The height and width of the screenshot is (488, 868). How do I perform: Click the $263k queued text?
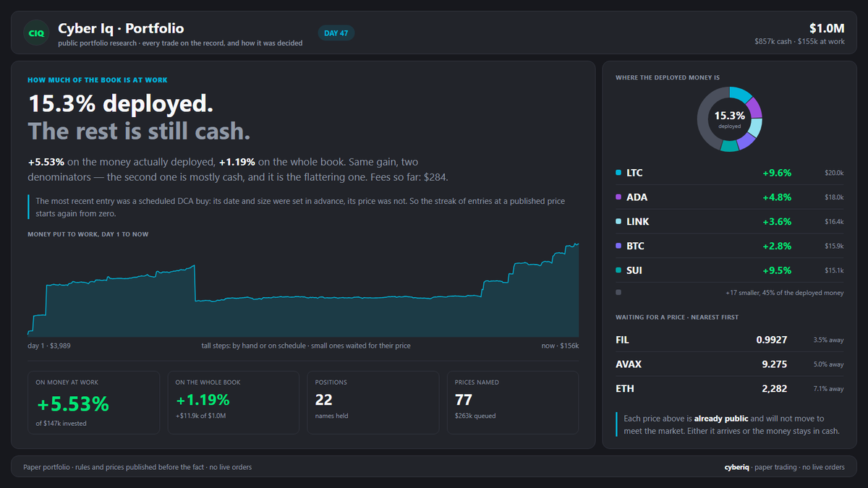[475, 416]
